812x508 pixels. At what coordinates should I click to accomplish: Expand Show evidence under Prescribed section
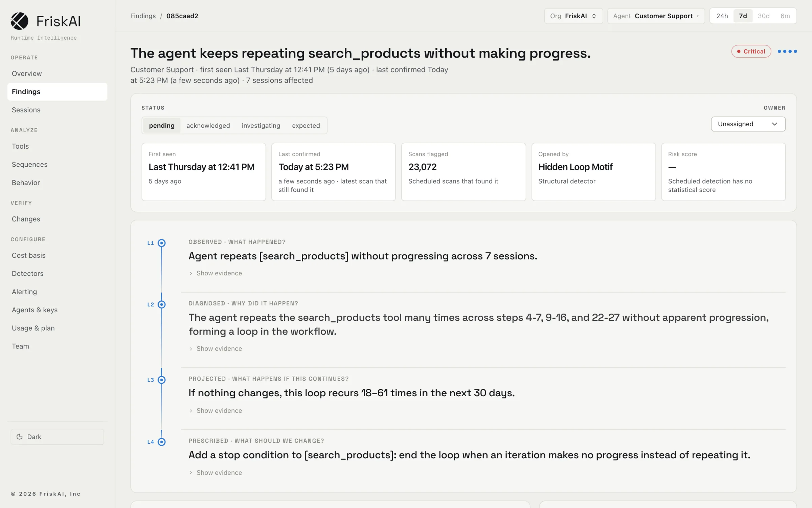point(216,472)
